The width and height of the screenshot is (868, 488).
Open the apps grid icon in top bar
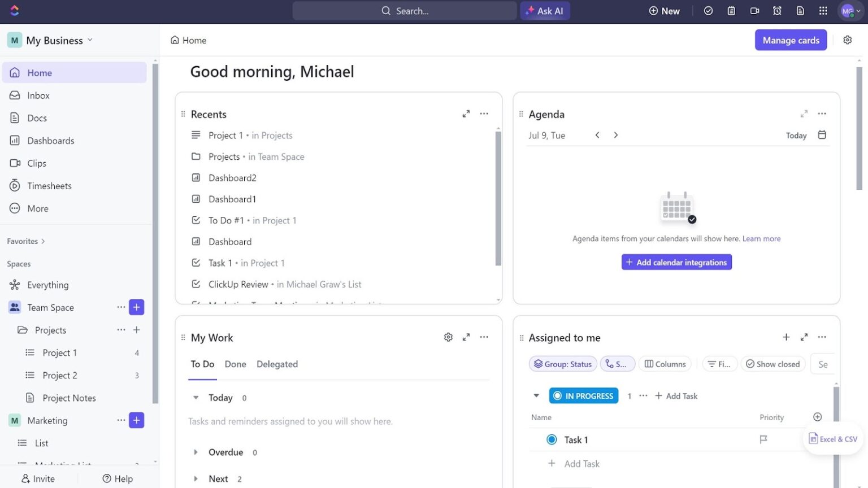[x=823, y=10]
